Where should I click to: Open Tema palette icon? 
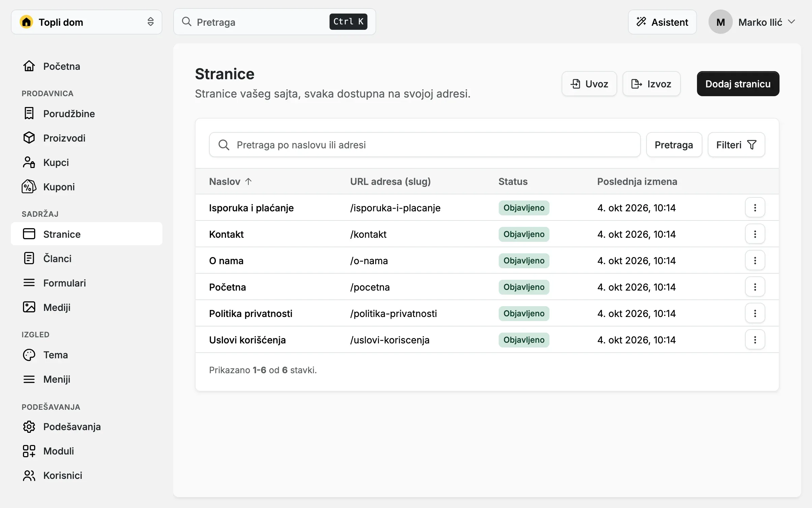pyautogui.click(x=29, y=355)
